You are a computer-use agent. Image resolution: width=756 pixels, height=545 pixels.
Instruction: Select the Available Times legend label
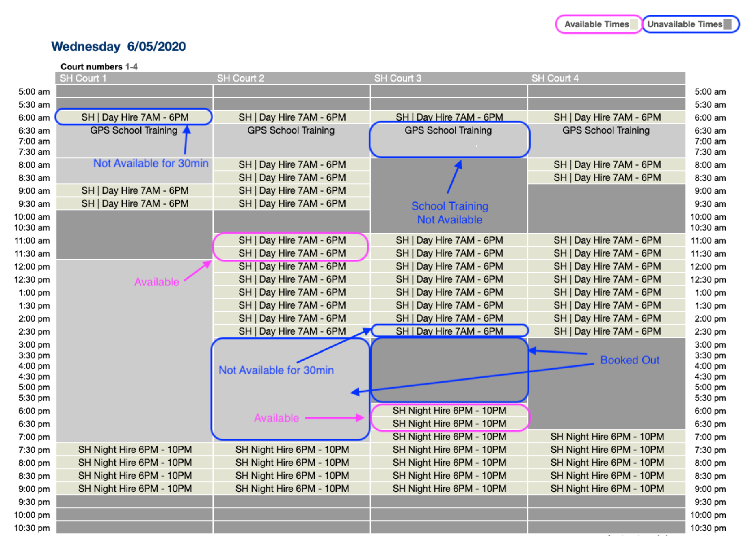coord(596,24)
